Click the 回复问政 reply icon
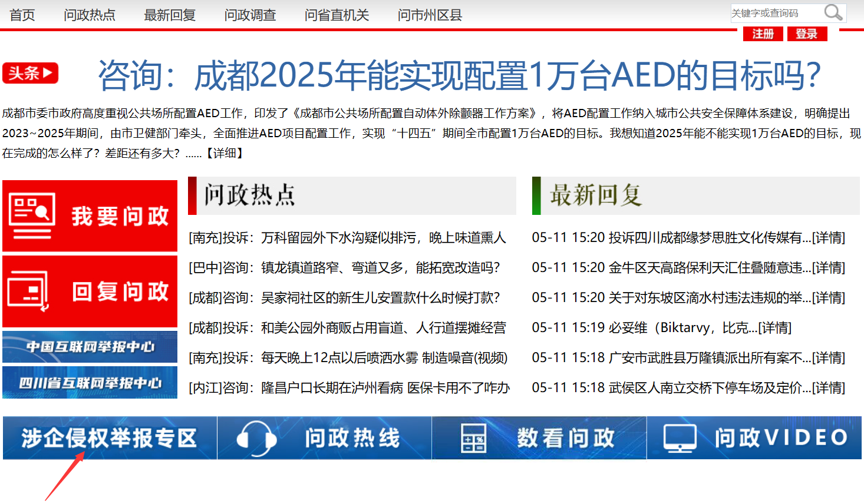864x504 pixels. pyautogui.click(x=28, y=291)
